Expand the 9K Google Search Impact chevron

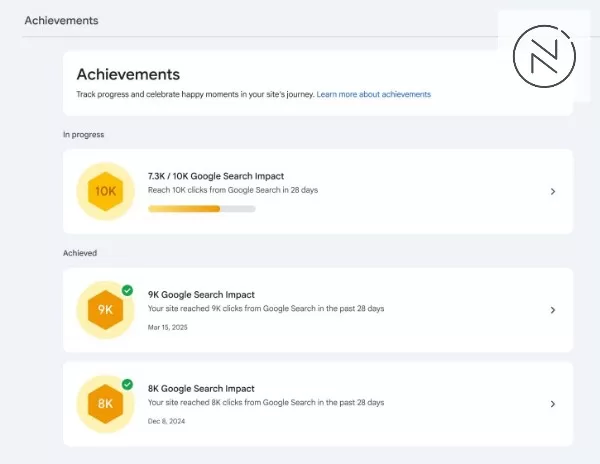(553, 310)
